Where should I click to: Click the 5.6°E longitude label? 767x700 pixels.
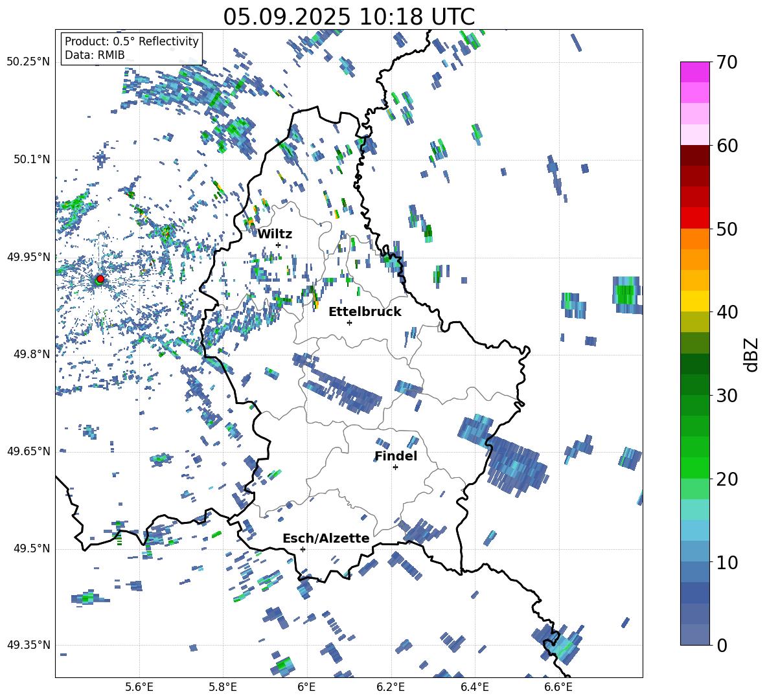point(139,687)
